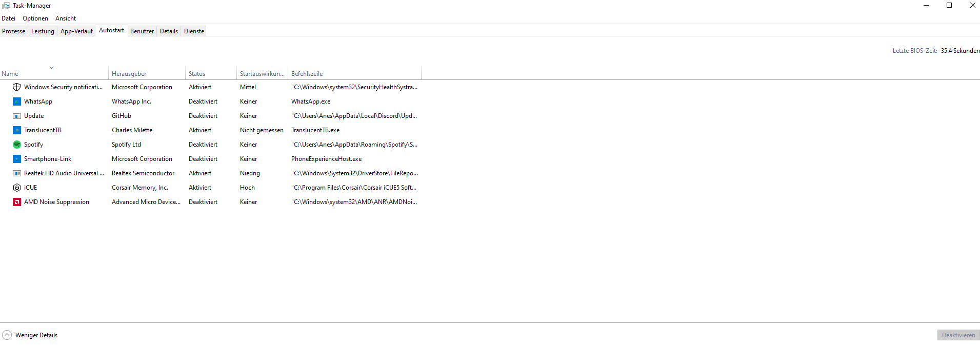Open the Datei menu

[x=9, y=18]
